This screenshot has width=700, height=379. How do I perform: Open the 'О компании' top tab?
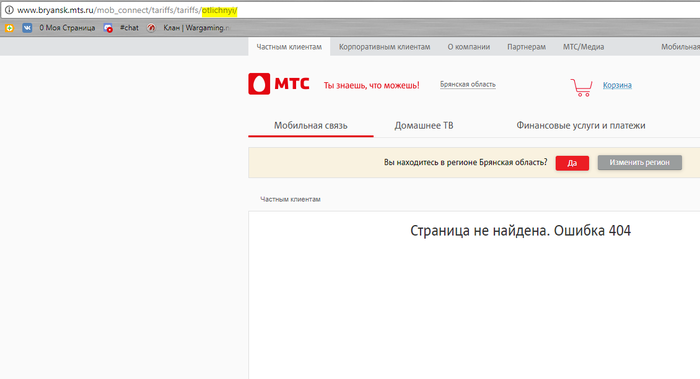click(469, 47)
